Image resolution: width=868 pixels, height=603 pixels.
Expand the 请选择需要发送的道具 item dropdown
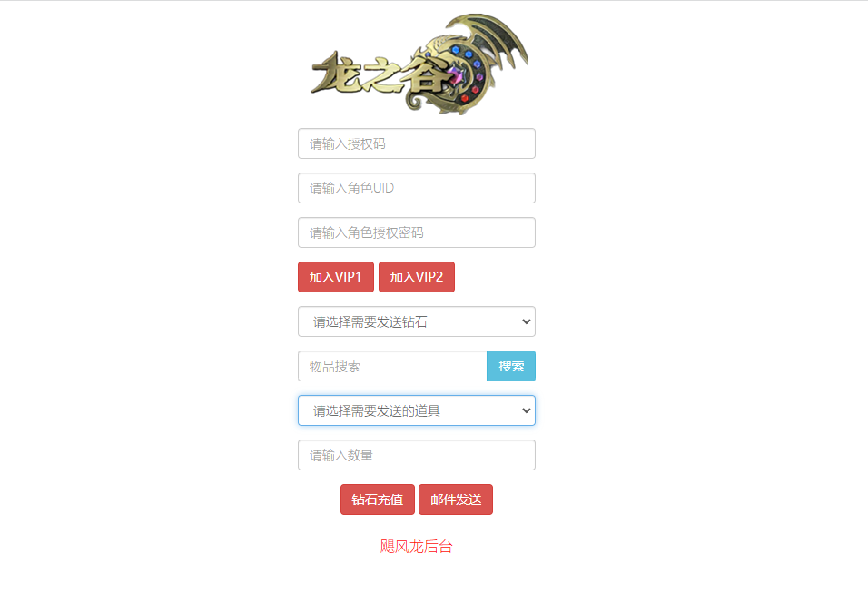pos(416,410)
